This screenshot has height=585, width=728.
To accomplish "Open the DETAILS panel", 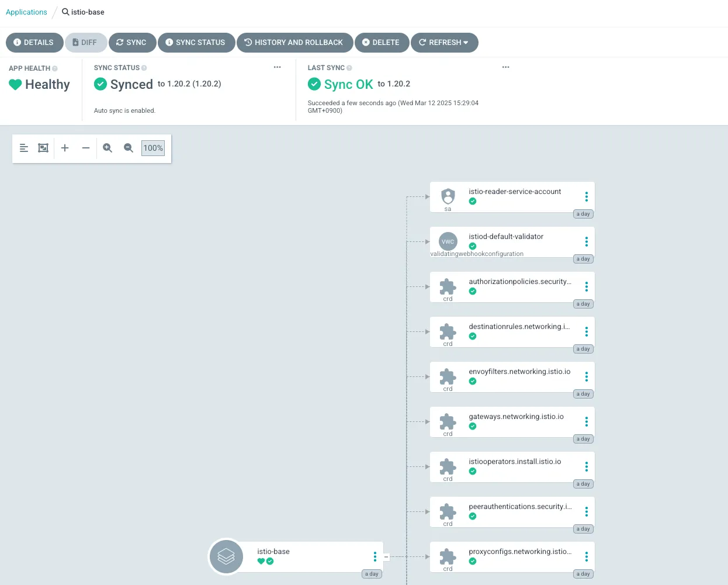I will 34,43.
